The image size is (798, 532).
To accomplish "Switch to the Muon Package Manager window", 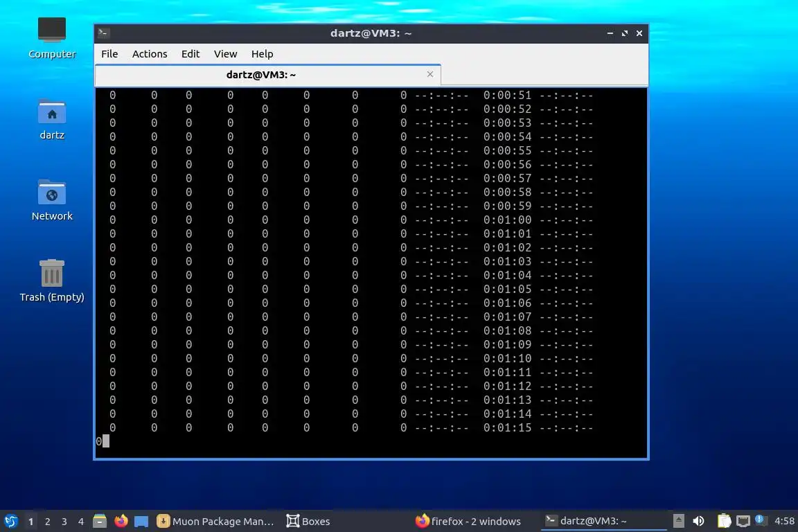I will coord(215,522).
